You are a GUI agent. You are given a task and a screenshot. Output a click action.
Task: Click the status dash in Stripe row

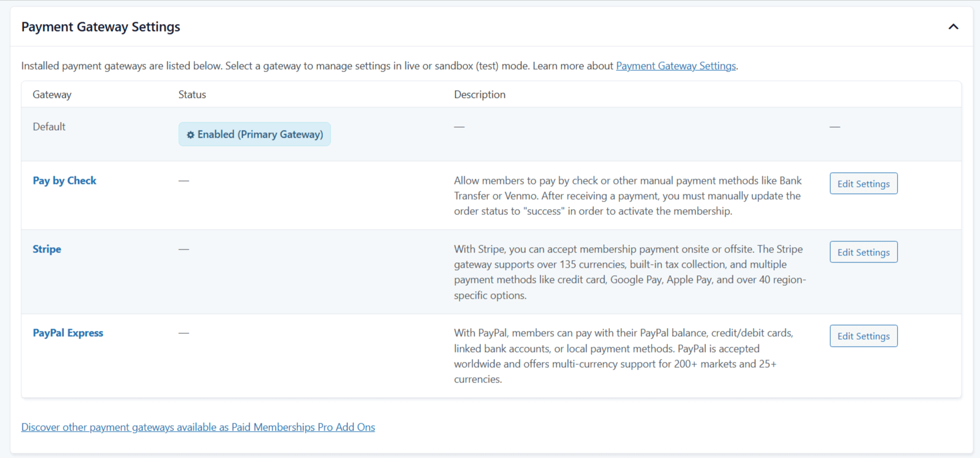point(184,249)
